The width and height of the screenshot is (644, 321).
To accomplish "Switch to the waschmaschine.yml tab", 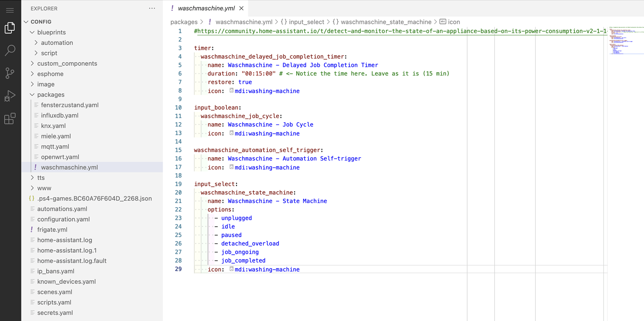I will [x=205, y=8].
